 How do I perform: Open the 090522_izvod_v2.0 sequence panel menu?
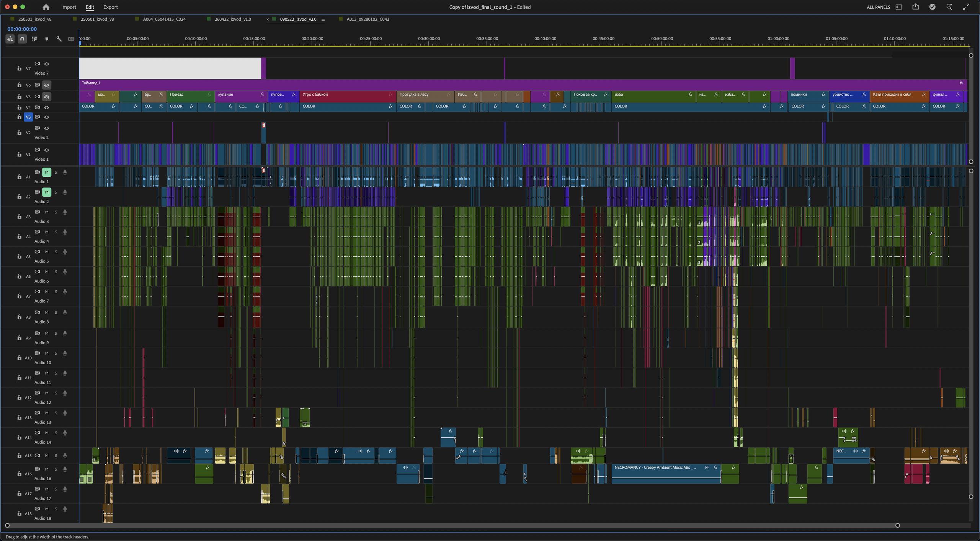pos(323,19)
